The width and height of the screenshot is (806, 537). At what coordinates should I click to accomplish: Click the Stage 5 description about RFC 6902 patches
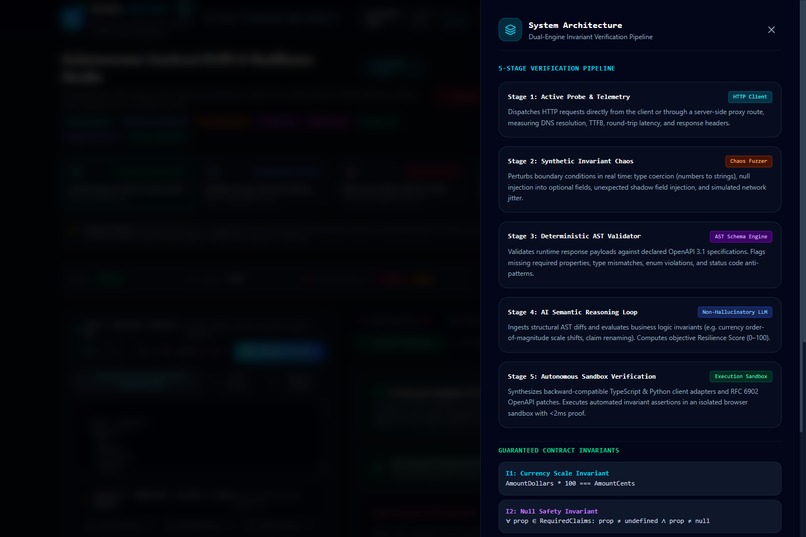click(633, 402)
